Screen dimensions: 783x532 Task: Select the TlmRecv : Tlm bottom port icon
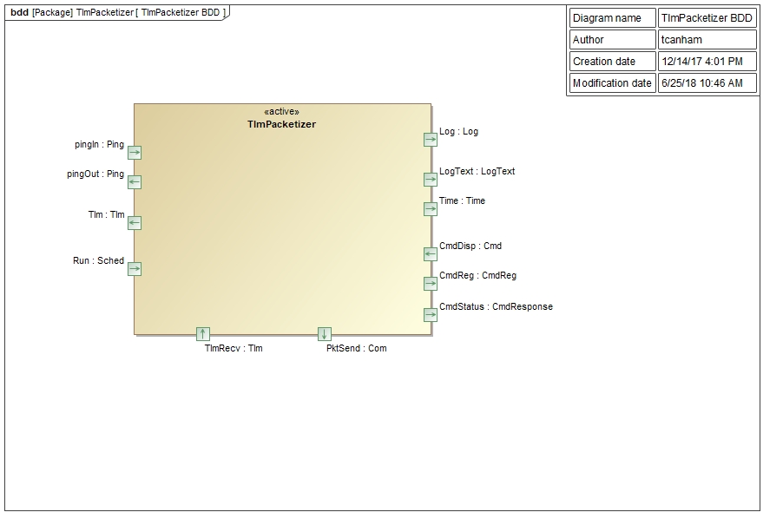(203, 332)
